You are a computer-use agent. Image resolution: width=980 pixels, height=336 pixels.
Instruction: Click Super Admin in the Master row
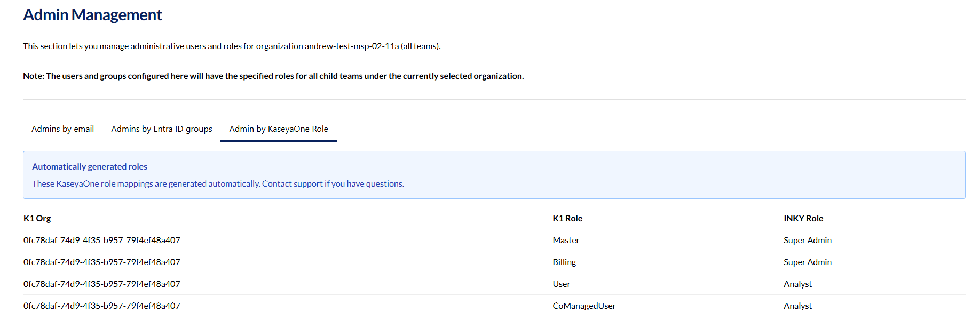pyautogui.click(x=808, y=241)
